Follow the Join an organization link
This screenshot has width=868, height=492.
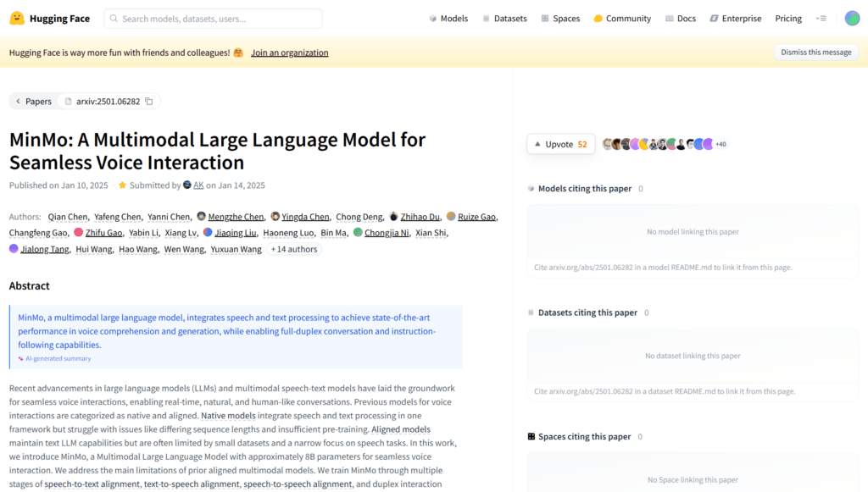[x=289, y=53]
